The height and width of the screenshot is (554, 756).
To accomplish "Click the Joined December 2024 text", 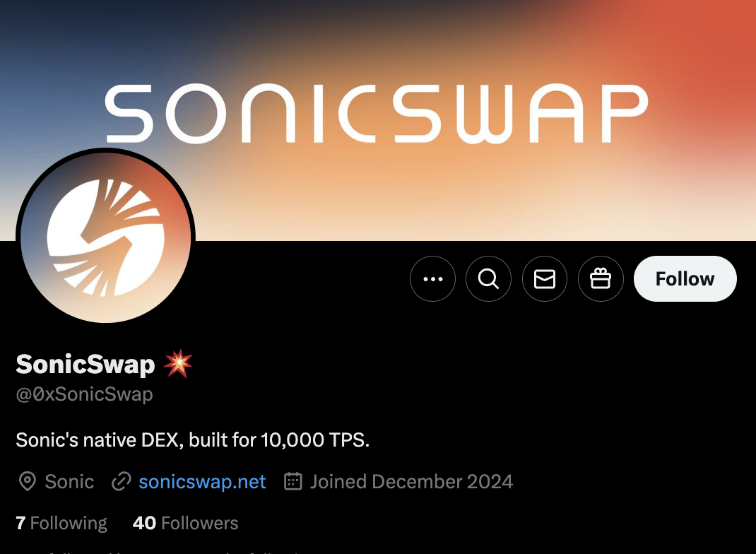I will (411, 482).
